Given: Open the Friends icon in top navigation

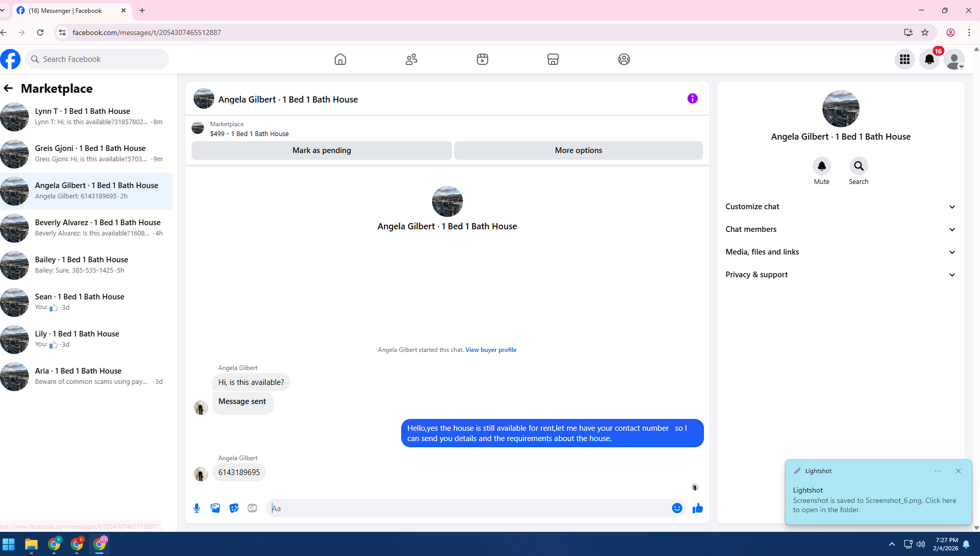Looking at the screenshot, I should point(411,59).
